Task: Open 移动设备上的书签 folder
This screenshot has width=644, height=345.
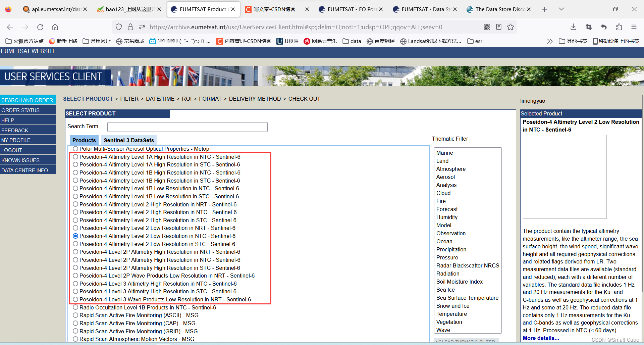Action: 616,41
